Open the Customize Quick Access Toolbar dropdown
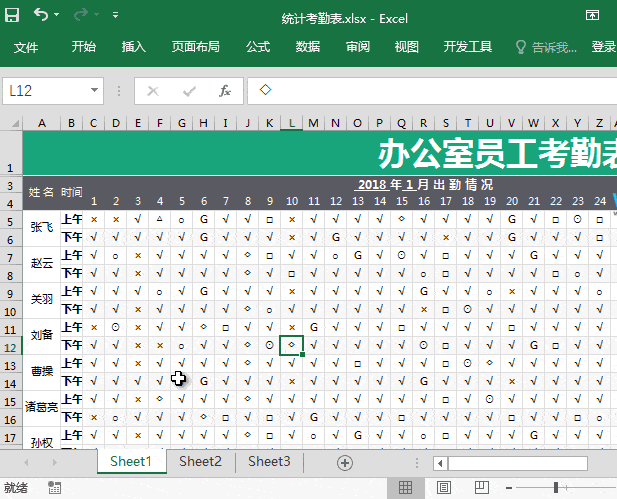The height and width of the screenshot is (499, 617). pyautogui.click(x=115, y=16)
